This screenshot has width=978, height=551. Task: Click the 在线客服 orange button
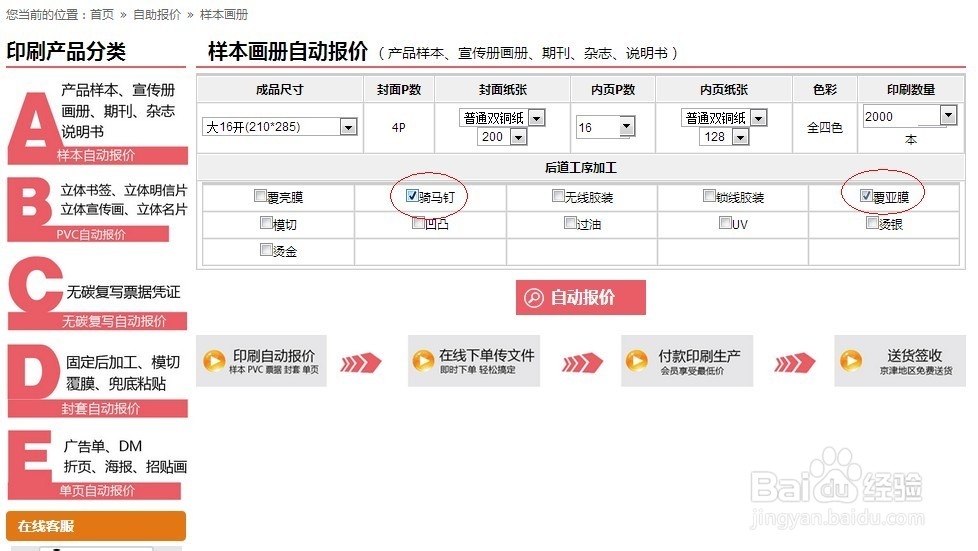tap(96, 526)
